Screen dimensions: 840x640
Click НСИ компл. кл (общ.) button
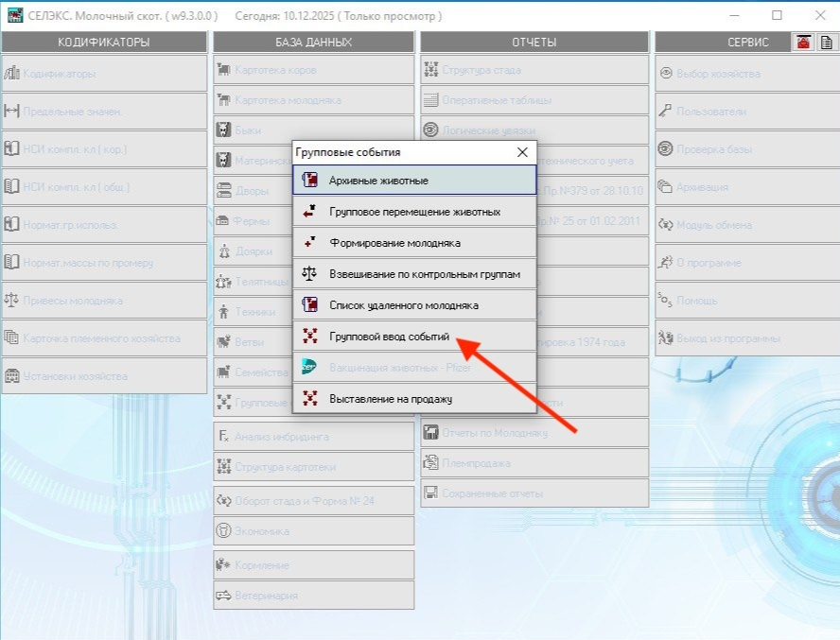click(x=104, y=187)
